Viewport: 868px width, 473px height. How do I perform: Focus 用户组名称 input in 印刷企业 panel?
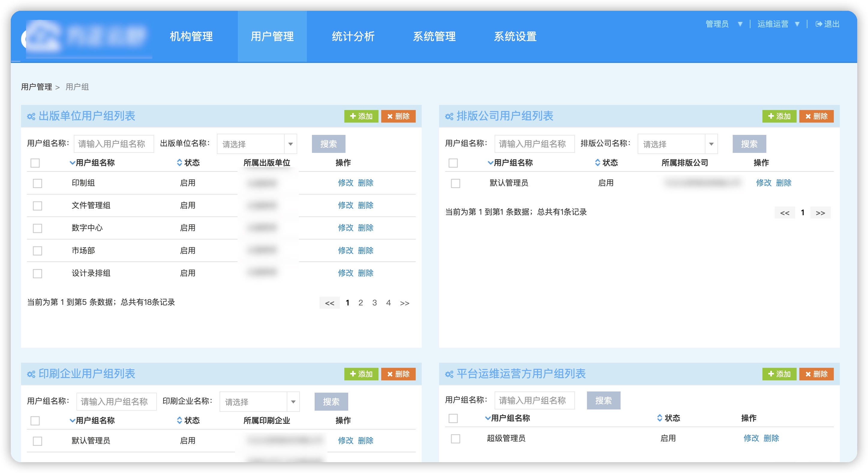[x=117, y=402]
